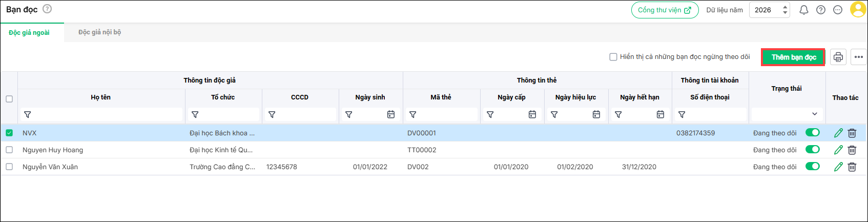Click the Thêm bạn đọc button
This screenshot has height=222, width=868.
tap(793, 57)
